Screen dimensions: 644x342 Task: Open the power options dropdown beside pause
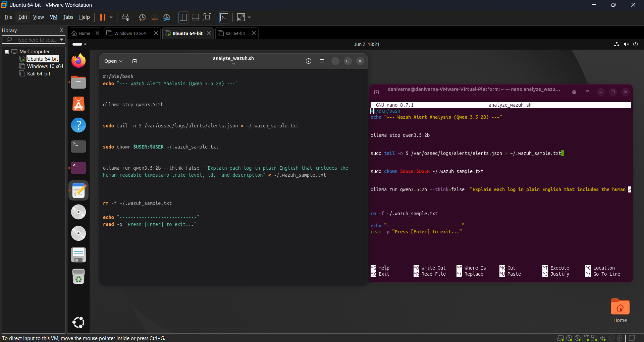pos(111,17)
